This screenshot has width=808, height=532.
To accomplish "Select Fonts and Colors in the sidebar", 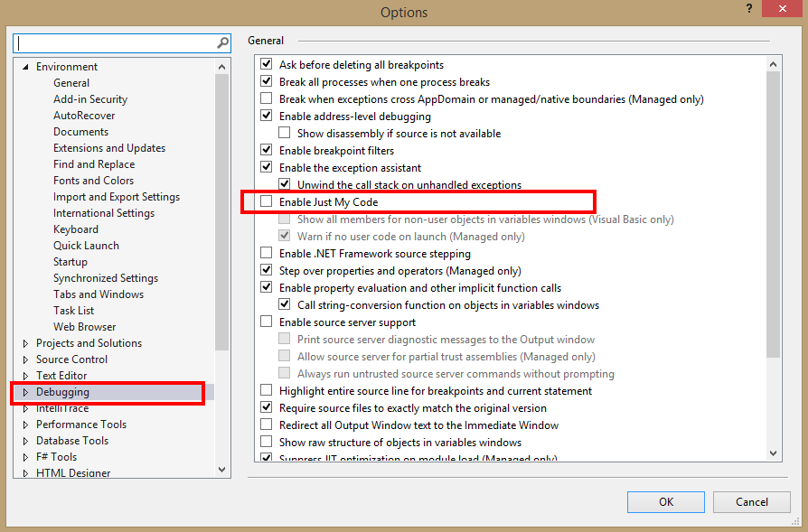I will click(x=93, y=180).
